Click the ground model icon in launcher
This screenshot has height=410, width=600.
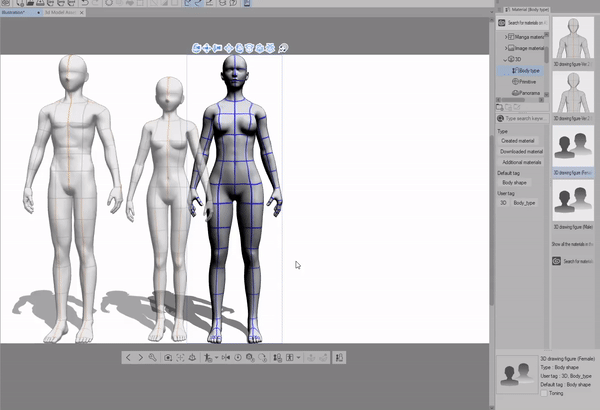tap(192, 358)
